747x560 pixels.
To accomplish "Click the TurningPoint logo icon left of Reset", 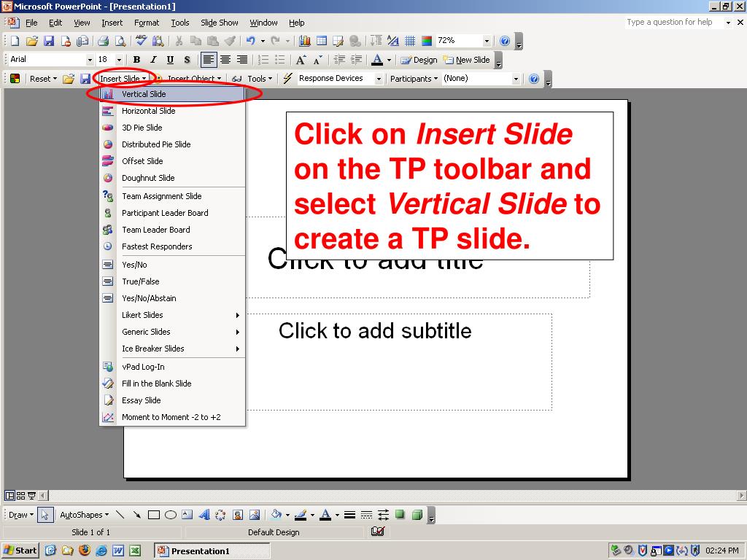I will click(15, 79).
